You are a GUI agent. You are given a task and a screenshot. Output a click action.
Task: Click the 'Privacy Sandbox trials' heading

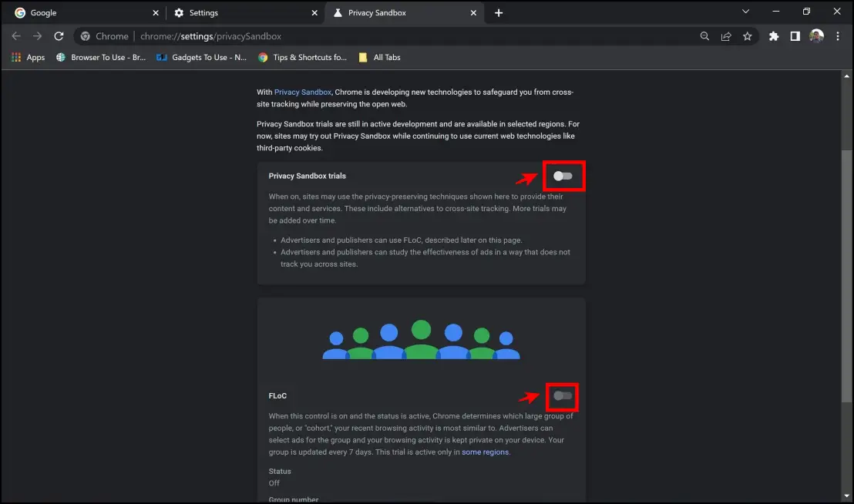pyautogui.click(x=308, y=176)
